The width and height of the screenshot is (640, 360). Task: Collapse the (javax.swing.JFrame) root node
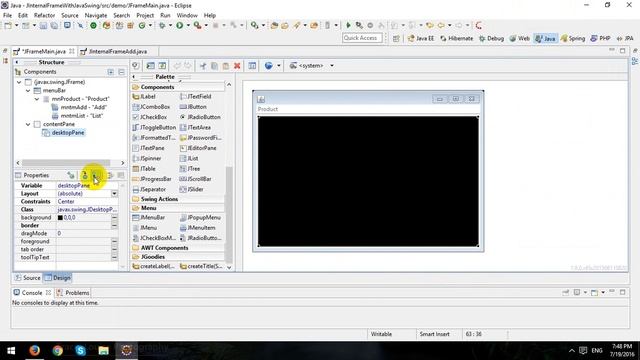(x=19, y=82)
